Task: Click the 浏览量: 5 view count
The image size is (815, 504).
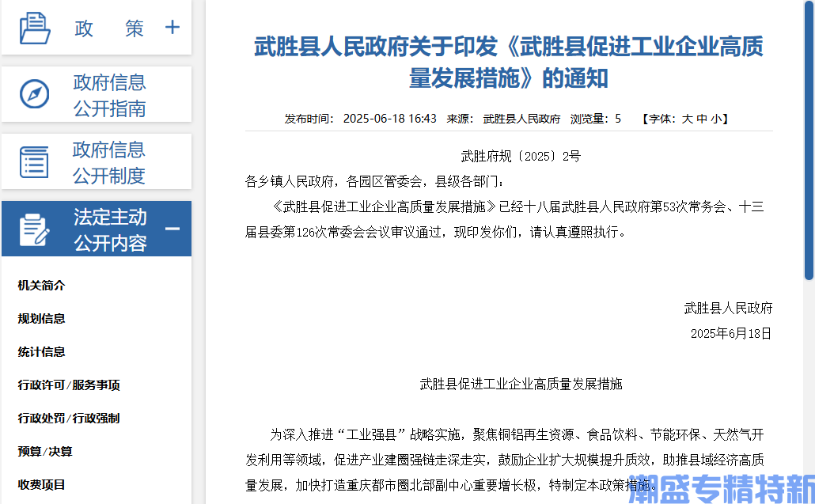Action: click(x=596, y=119)
